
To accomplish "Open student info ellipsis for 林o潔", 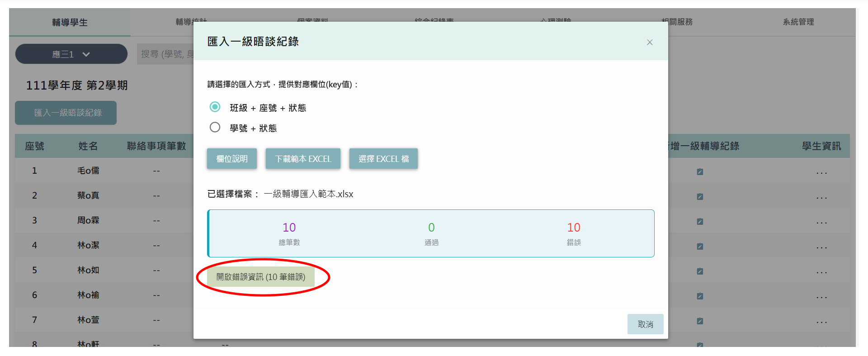I will (821, 247).
